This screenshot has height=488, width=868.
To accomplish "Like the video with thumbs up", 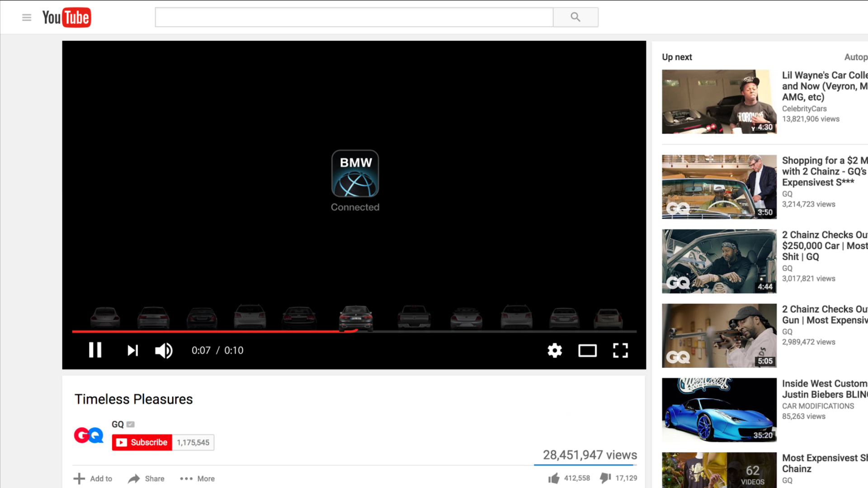I will 554,478.
